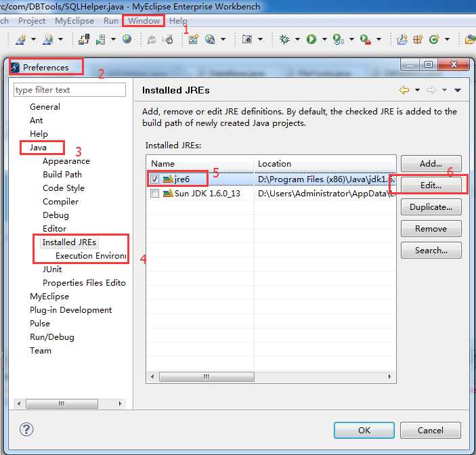Click the Edit... button
This screenshot has height=455, width=476.
click(431, 185)
